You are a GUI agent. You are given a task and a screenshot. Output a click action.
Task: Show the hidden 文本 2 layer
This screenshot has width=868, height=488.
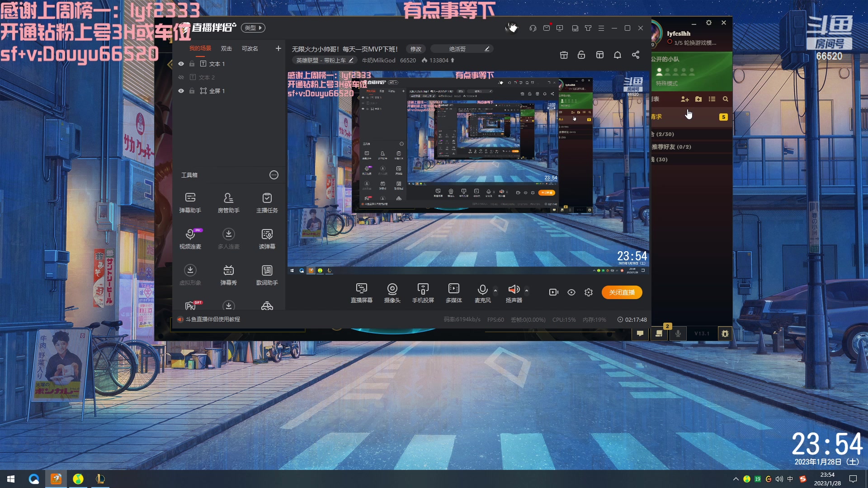coord(181,77)
